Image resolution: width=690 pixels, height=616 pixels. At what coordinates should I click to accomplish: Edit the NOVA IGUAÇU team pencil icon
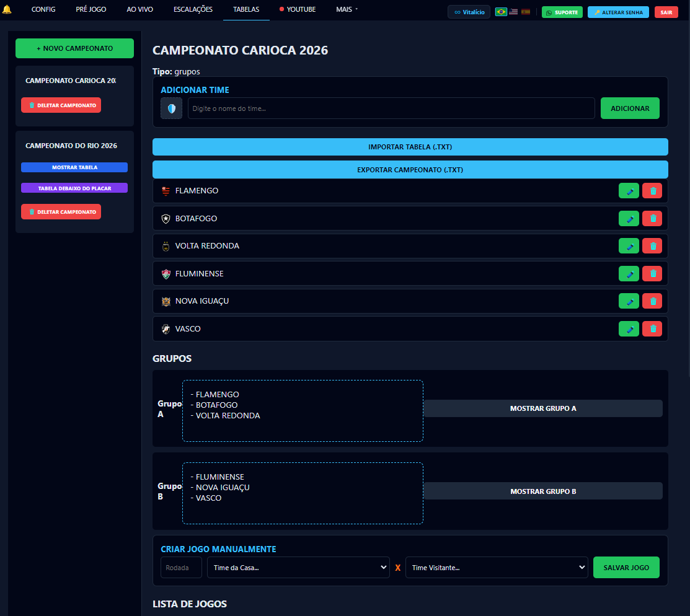pos(629,301)
